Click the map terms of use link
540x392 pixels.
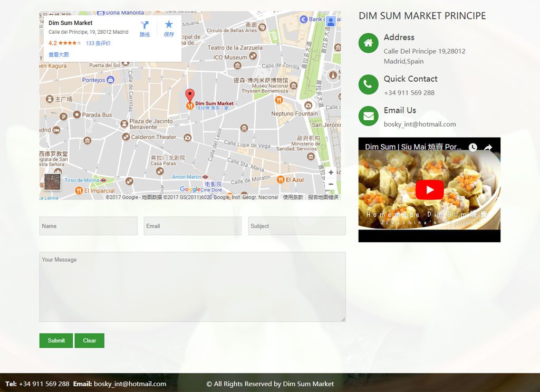(x=293, y=197)
